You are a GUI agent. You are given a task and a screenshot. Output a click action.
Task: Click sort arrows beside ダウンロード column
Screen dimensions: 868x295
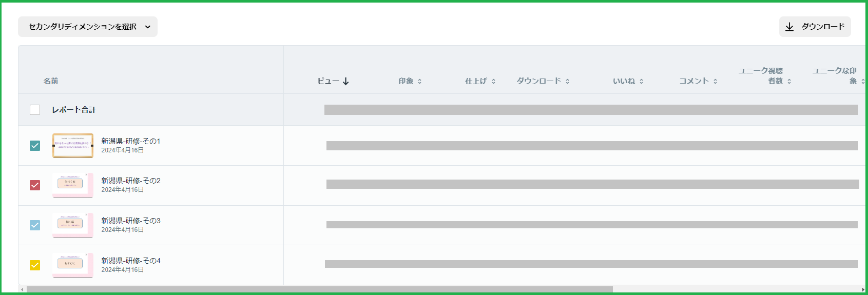click(x=567, y=81)
